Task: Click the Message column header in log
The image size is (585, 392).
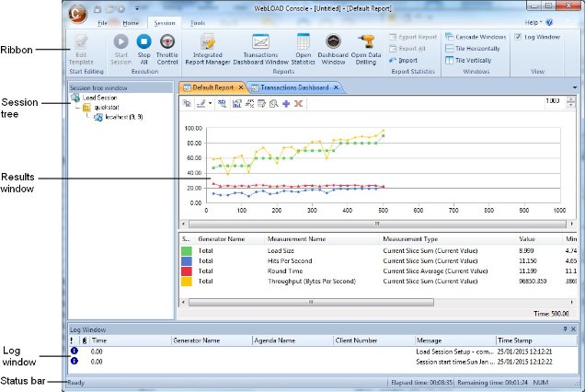Action: (x=429, y=340)
